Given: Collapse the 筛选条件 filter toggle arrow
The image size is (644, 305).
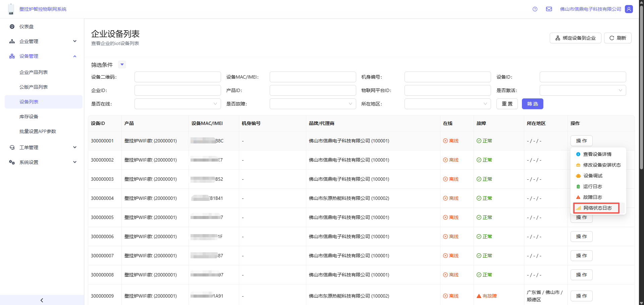Looking at the screenshot, I should click(x=122, y=64).
